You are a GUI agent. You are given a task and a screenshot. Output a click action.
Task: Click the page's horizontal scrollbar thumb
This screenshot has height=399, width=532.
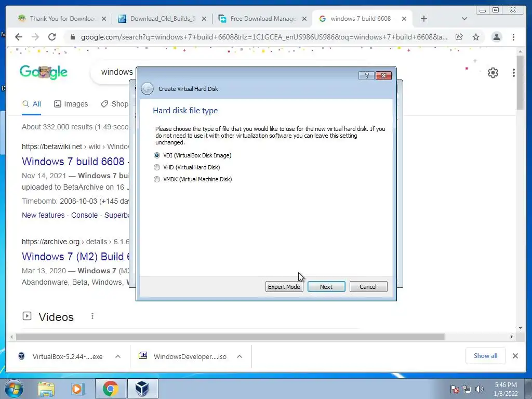pos(230,337)
